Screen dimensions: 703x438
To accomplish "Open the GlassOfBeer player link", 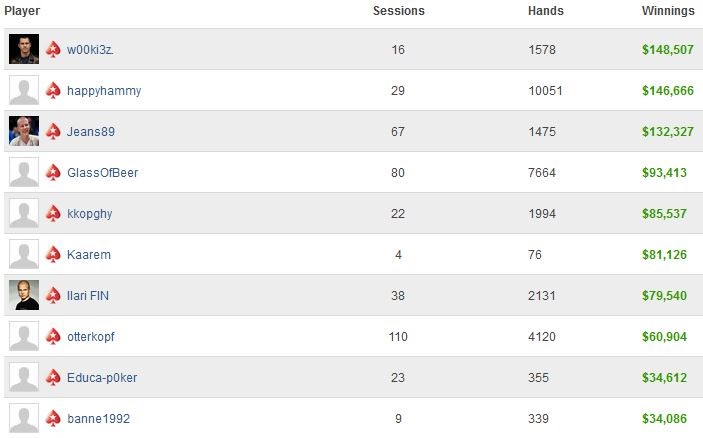I will 103,173.
